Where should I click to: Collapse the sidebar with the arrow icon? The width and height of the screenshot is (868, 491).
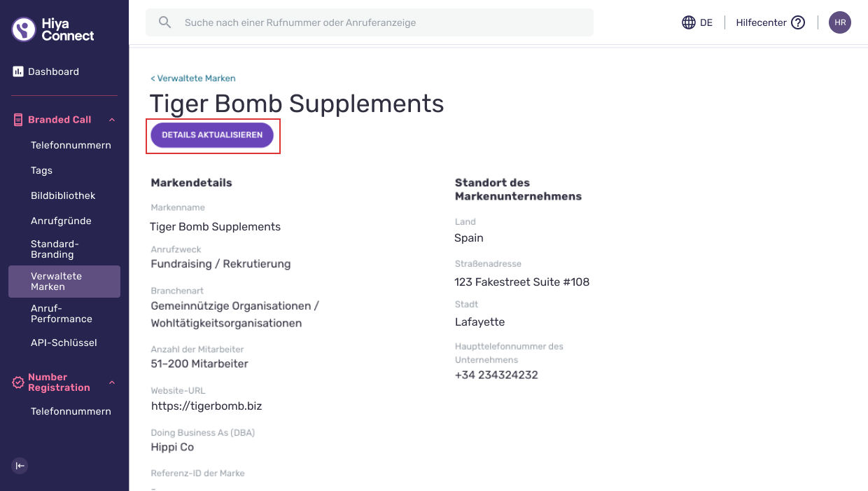pos(20,466)
